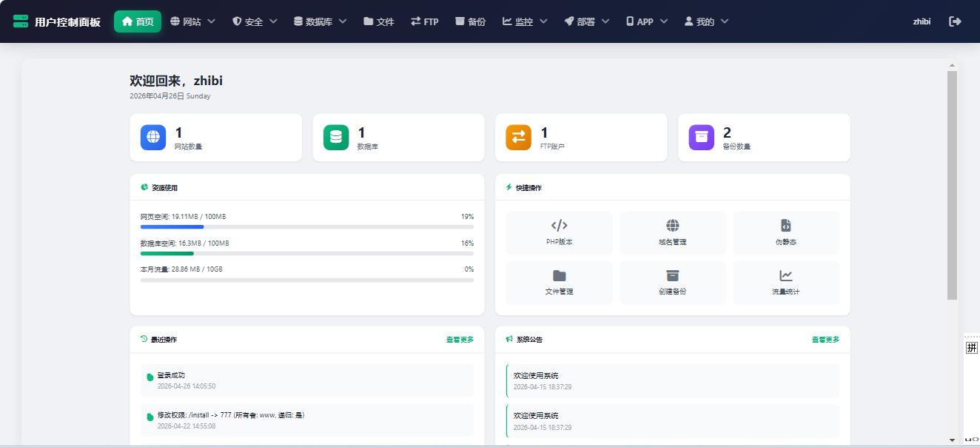Image resolution: width=980 pixels, height=447 pixels.
Task: Click the 网页空间 19% percentage value
Action: click(x=467, y=217)
